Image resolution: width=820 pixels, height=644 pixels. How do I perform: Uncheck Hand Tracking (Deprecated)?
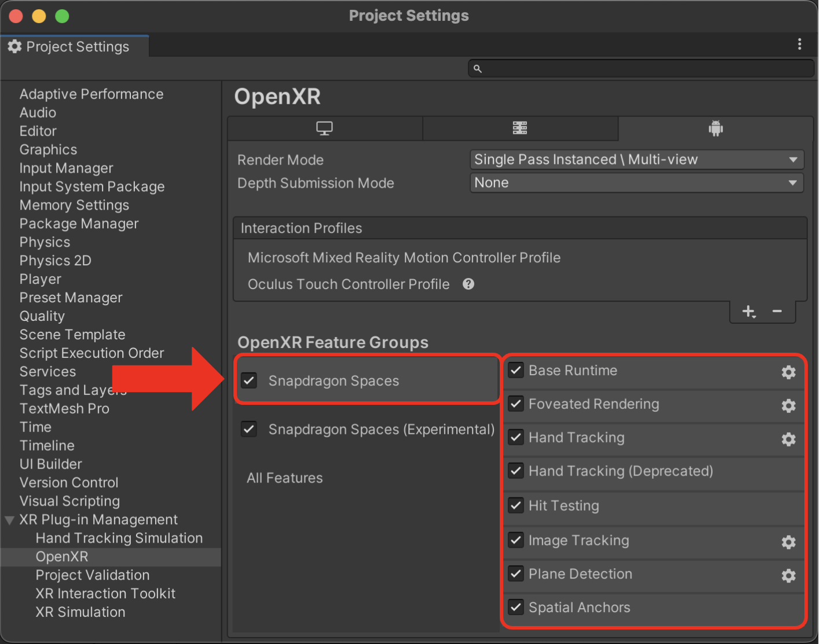tap(516, 471)
